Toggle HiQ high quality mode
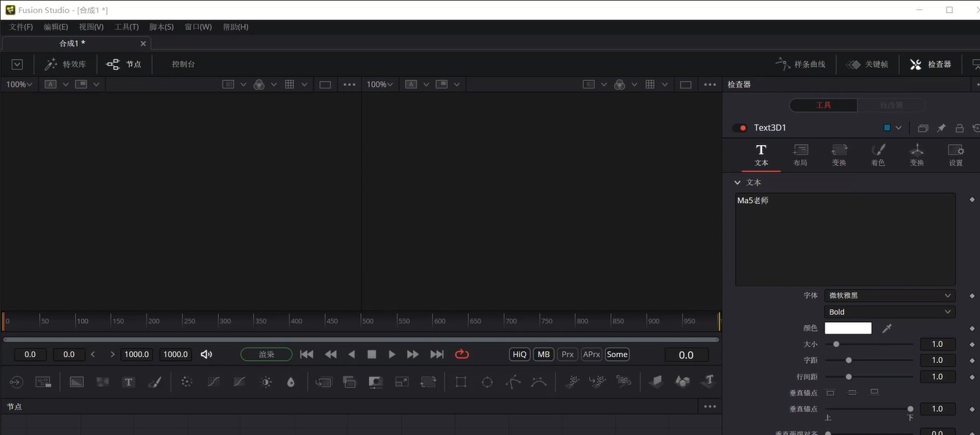 pyautogui.click(x=519, y=354)
